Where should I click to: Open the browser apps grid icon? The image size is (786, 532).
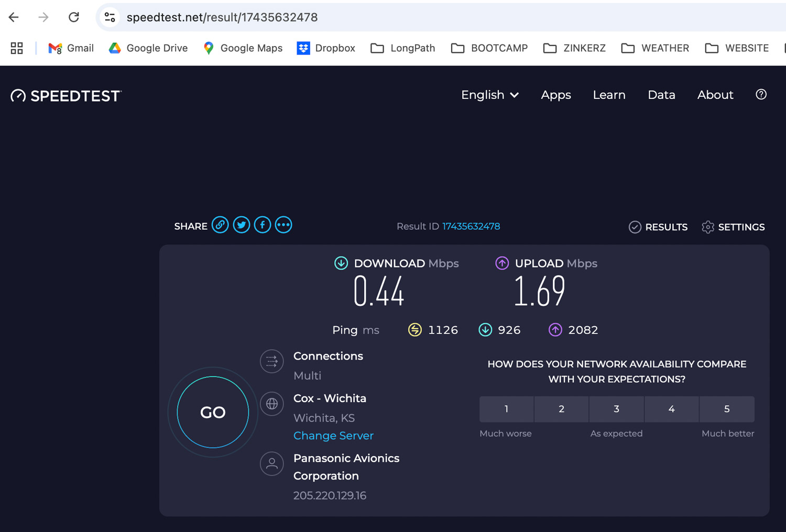tap(17, 48)
